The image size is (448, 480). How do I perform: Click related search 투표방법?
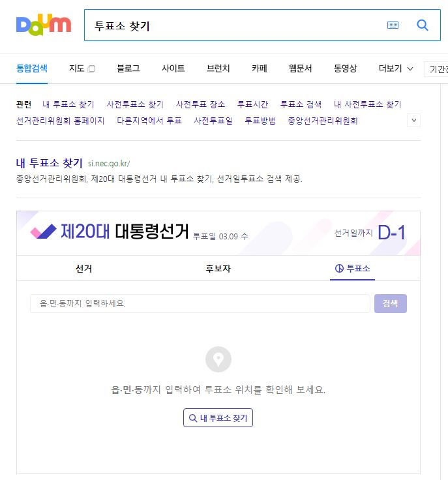260,121
